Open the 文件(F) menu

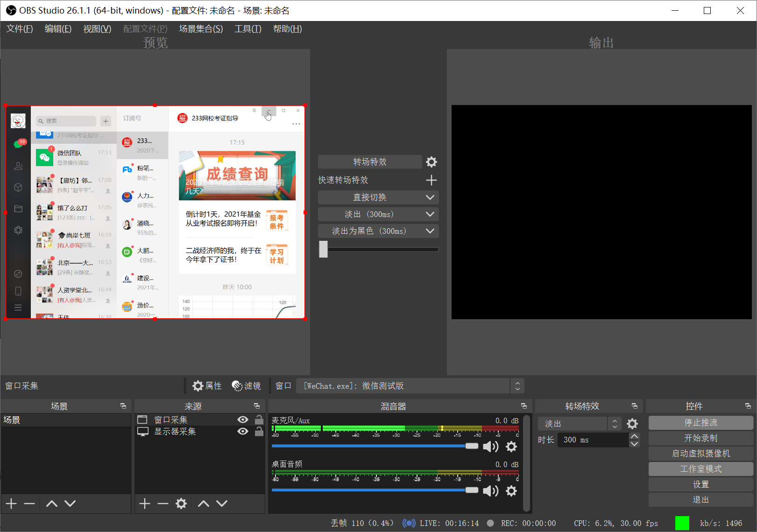20,29
